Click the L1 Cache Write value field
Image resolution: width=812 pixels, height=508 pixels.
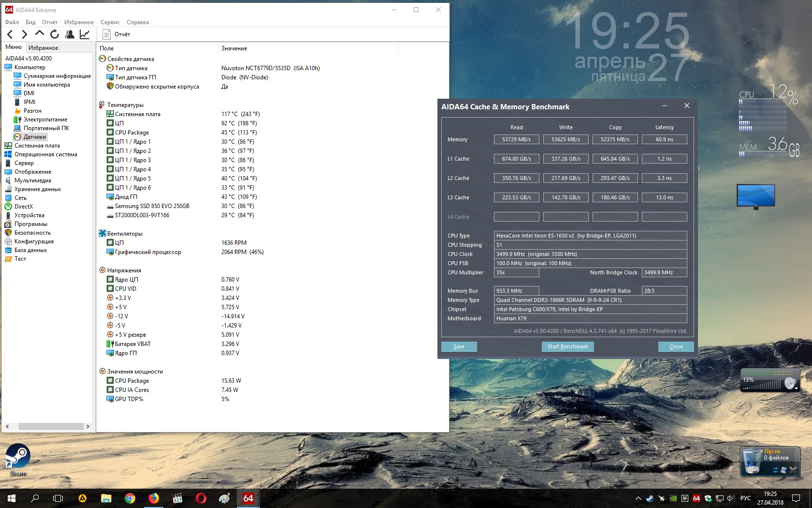pos(565,159)
